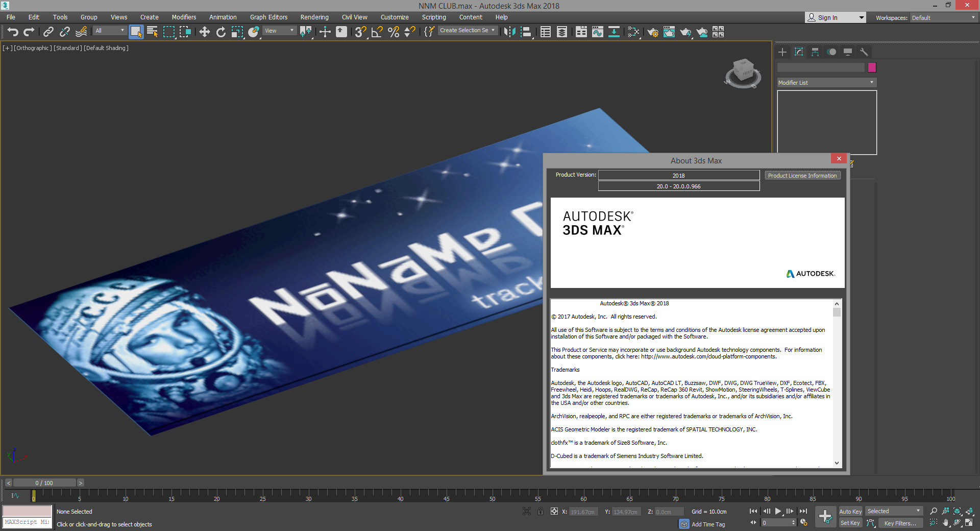Select the Unlink Selection tool
This screenshot has width=980, height=531.
pos(64,32)
